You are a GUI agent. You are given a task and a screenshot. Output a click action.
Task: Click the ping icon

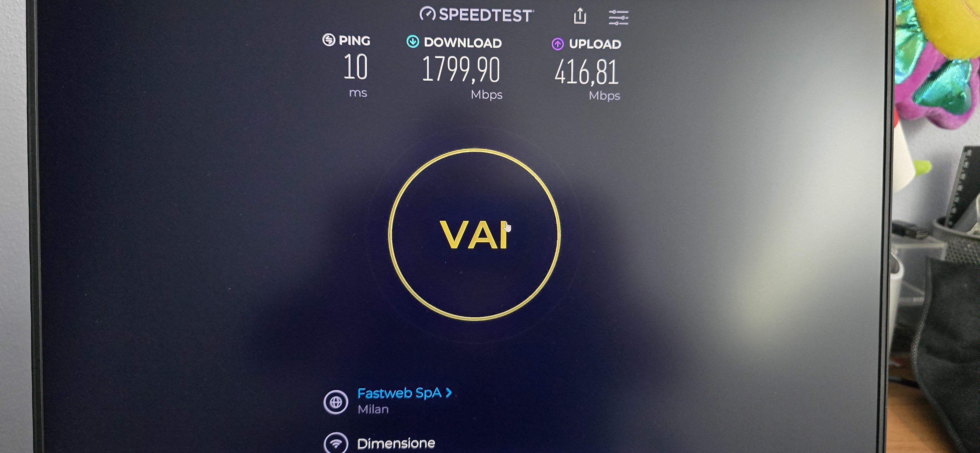click(329, 40)
